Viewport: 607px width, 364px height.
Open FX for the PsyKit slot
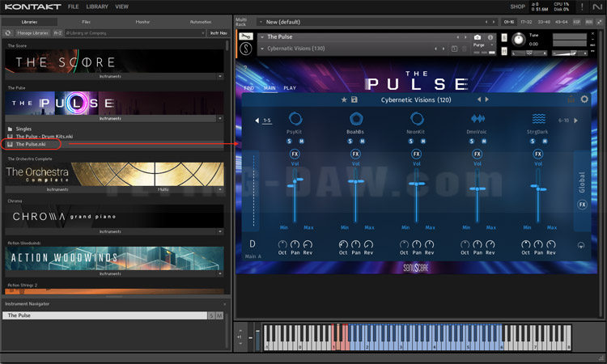pos(295,154)
